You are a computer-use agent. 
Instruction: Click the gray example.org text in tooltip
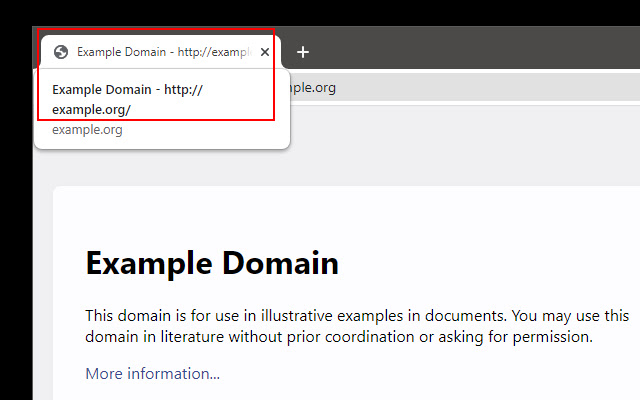[x=87, y=130]
